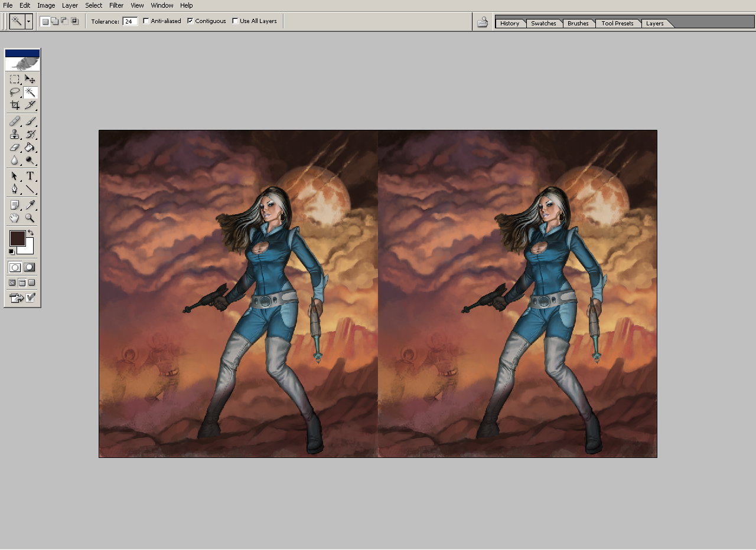Enable the Anti-aliased checkbox
The height and width of the screenshot is (550, 756).
[146, 21]
